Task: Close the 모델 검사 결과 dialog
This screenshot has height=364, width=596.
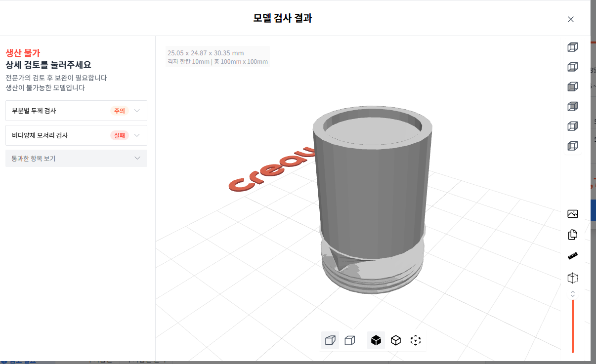Action: click(x=571, y=19)
